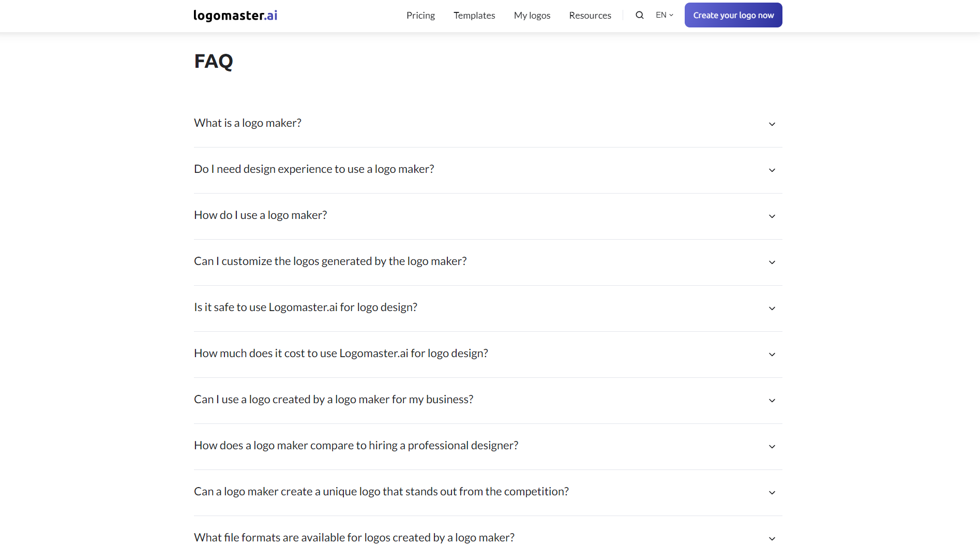Expand chevron for customize logos question

772,262
